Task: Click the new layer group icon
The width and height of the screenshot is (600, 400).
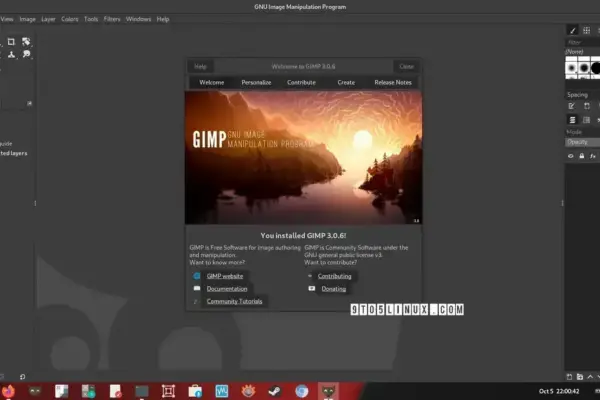Action: point(580,377)
